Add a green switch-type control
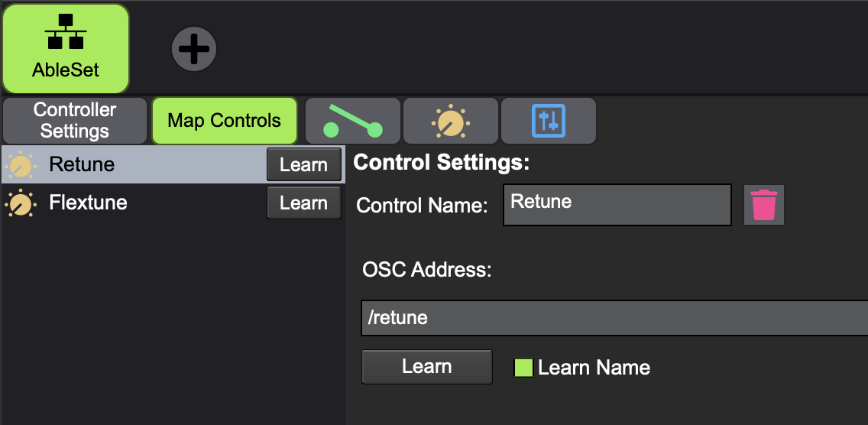 click(x=353, y=121)
